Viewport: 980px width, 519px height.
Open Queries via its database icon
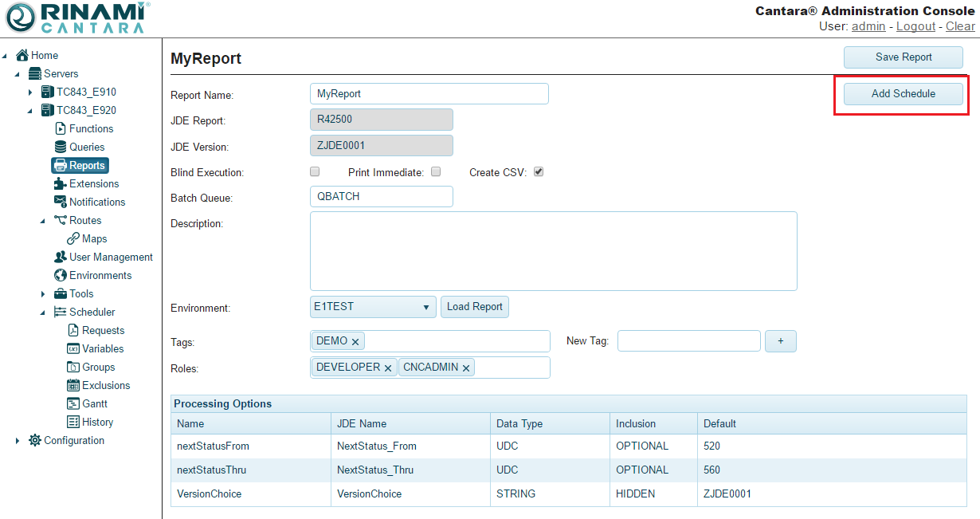[x=61, y=147]
